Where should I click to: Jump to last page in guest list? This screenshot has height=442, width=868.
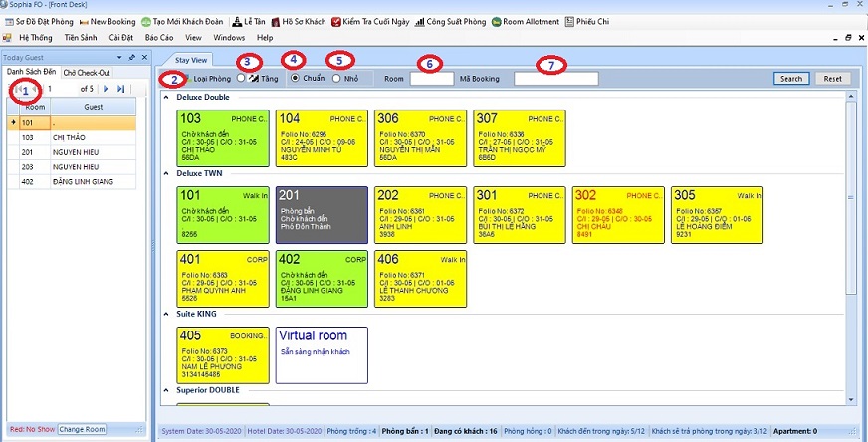121,89
